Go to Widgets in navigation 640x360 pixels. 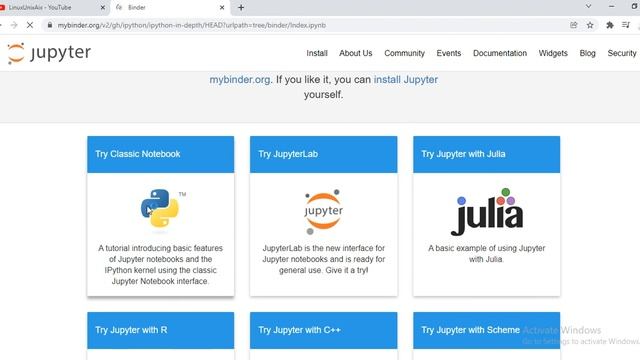coord(553,53)
